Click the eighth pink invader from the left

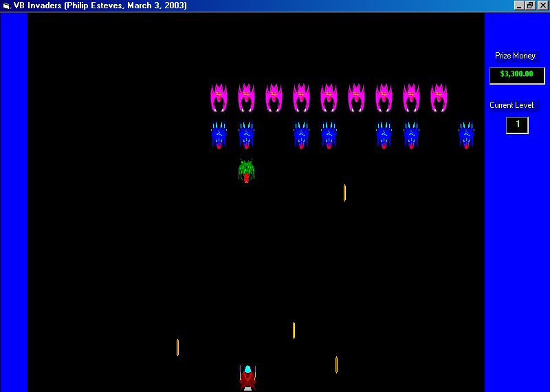tap(411, 98)
